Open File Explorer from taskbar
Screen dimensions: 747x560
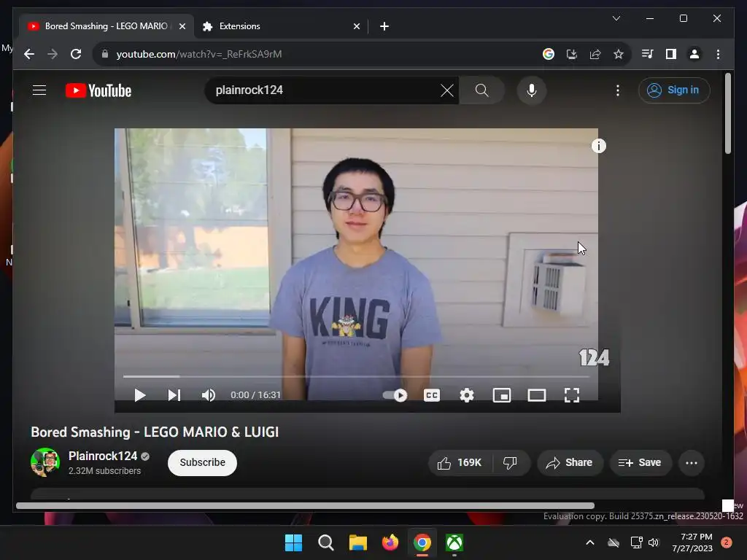357,542
